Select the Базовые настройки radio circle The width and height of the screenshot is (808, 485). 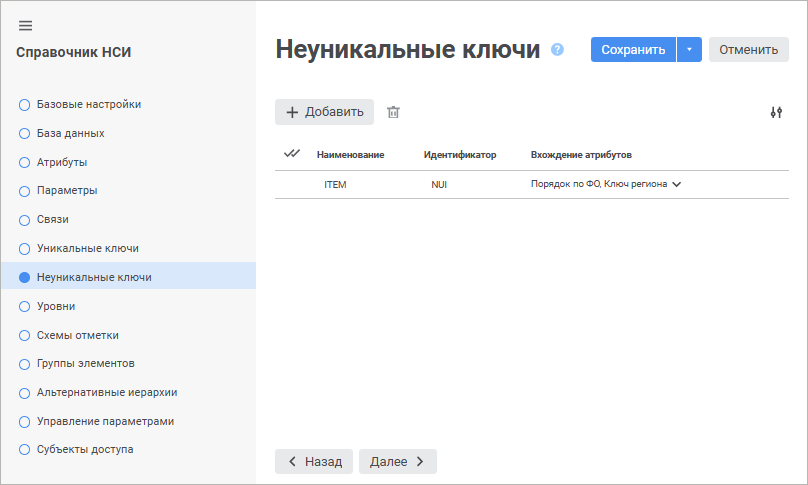click(x=24, y=105)
